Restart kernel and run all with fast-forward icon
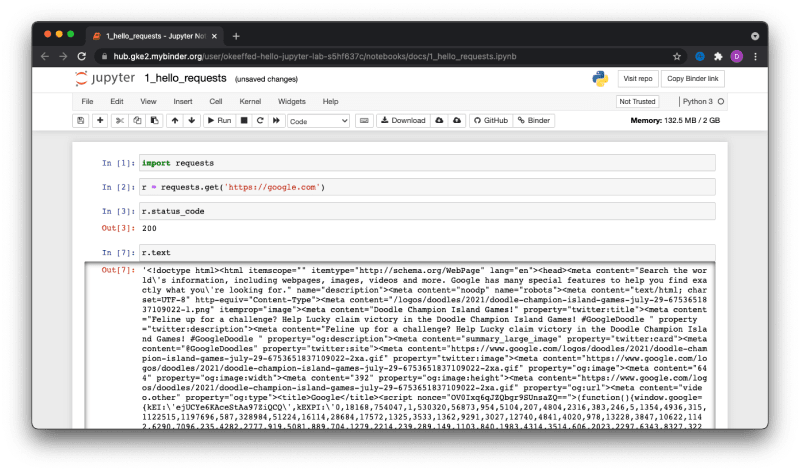 click(x=276, y=120)
